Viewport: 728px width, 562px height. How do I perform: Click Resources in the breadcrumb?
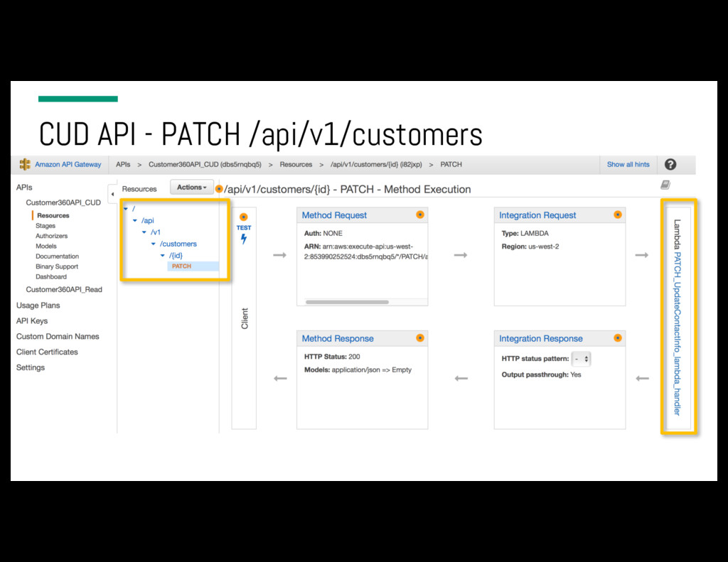[x=296, y=164]
